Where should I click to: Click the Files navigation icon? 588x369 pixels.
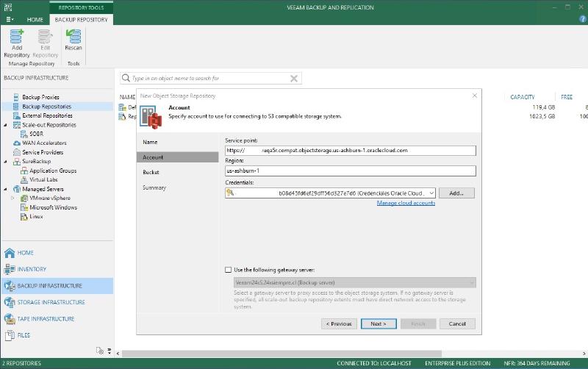point(10,335)
